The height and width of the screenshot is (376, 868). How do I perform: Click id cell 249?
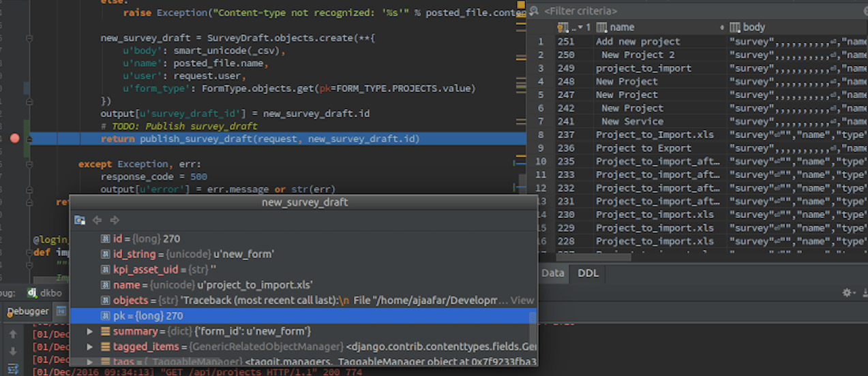coord(566,68)
